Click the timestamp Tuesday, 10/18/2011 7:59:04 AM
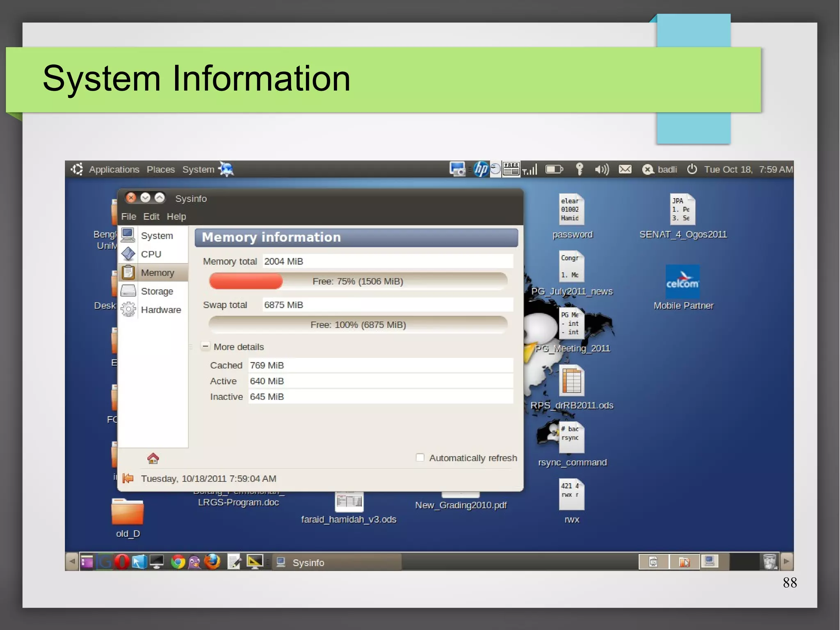This screenshot has height=630, width=840. point(208,479)
